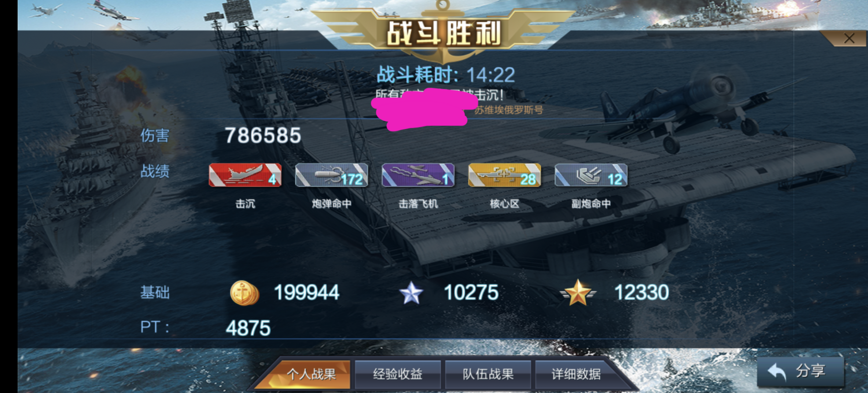The image size is (868, 393).
Task: Click the silver star experience icon
Action: [411, 293]
